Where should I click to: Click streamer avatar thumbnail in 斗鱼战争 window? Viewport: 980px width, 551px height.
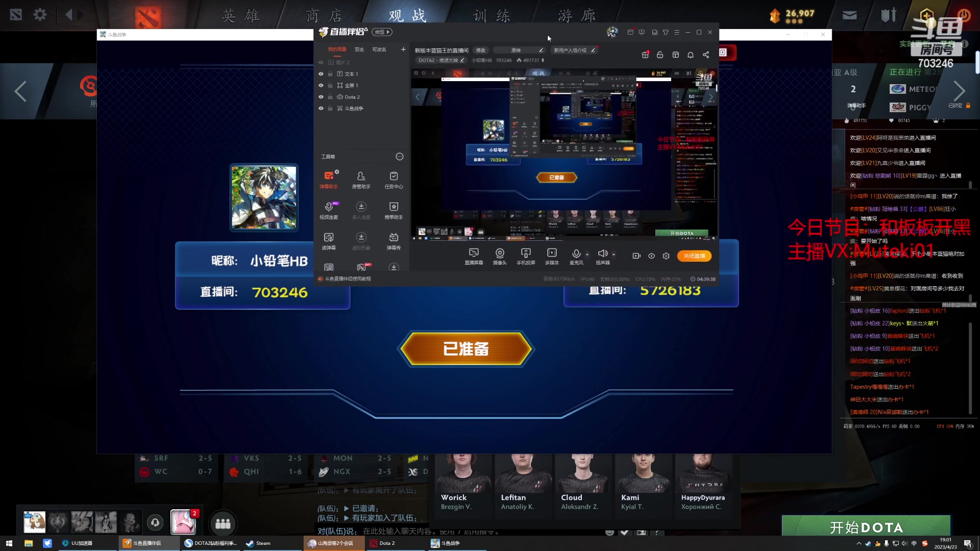coord(264,197)
